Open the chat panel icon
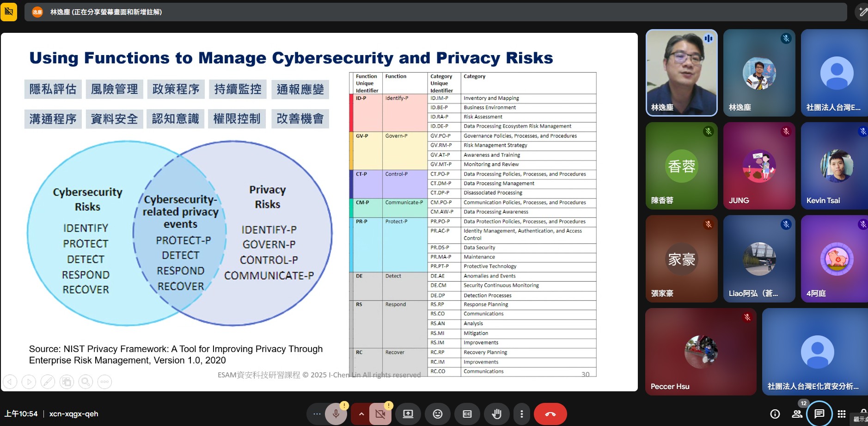Viewport: 868px width, 426px height. (x=819, y=414)
